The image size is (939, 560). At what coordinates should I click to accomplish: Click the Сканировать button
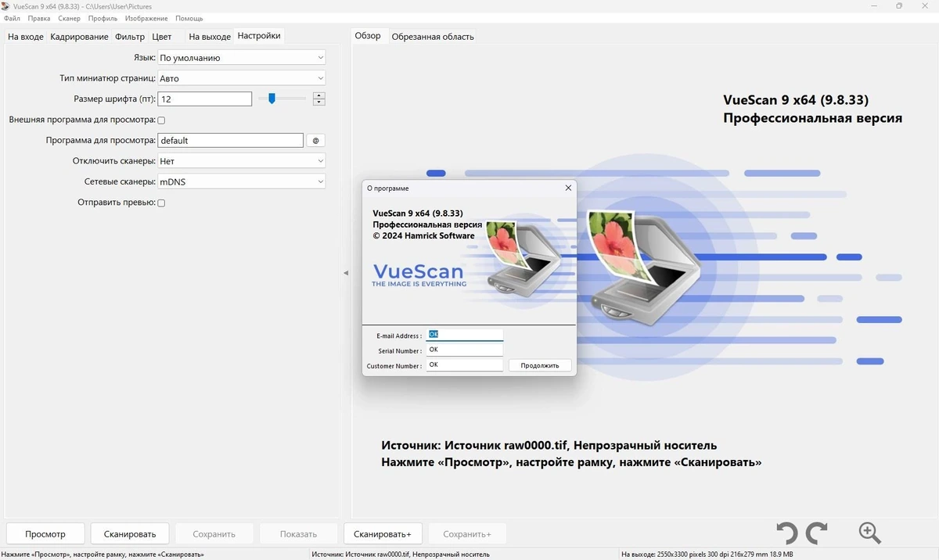tap(130, 534)
